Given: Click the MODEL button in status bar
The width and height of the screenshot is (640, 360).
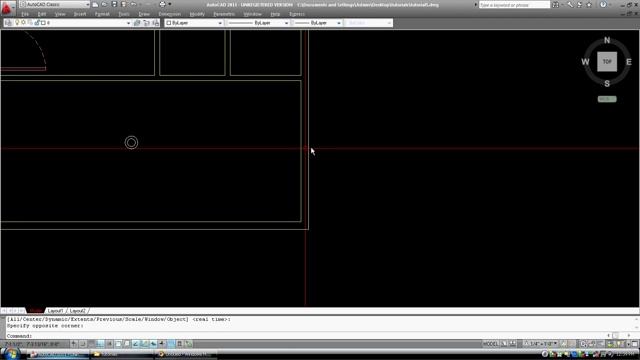Looking at the screenshot, I should pyautogui.click(x=491, y=344).
